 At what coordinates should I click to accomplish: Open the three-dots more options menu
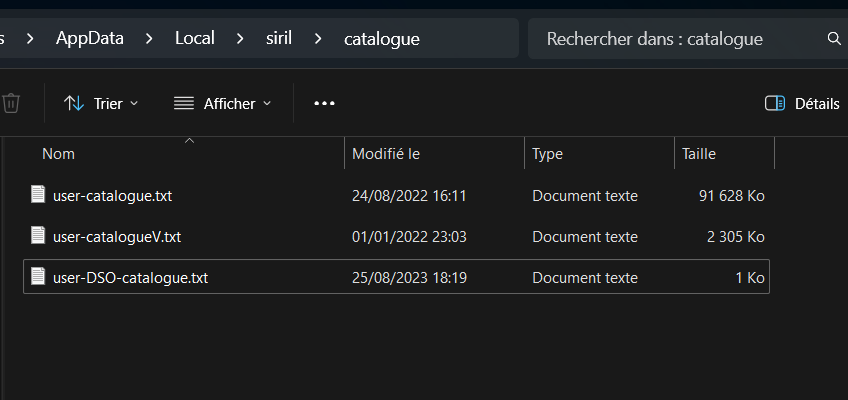click(324, 103)
